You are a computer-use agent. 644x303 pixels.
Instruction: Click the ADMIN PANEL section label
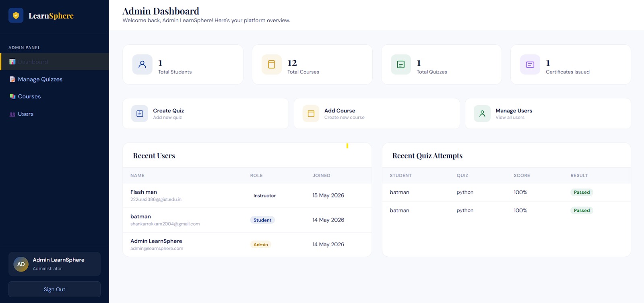point(24,48)
